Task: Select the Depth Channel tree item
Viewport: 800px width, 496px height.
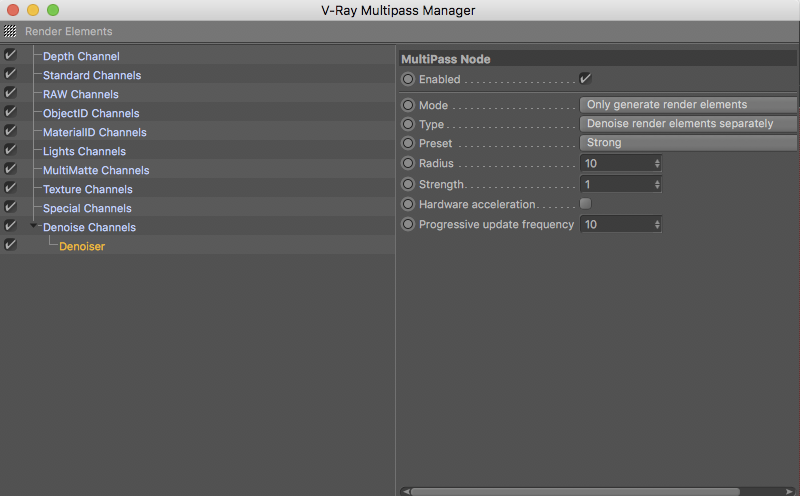Action: point(81,56)
